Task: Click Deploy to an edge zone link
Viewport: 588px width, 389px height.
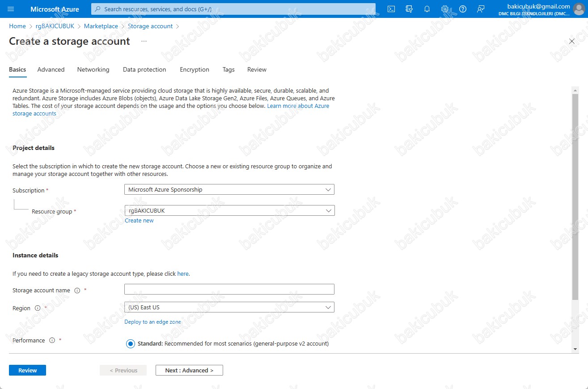Action: click(152, 322)
